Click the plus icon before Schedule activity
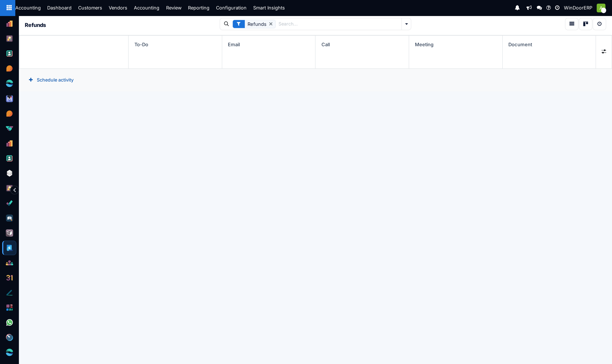Viewport: 612px width, 364px height. pos(31,80)
